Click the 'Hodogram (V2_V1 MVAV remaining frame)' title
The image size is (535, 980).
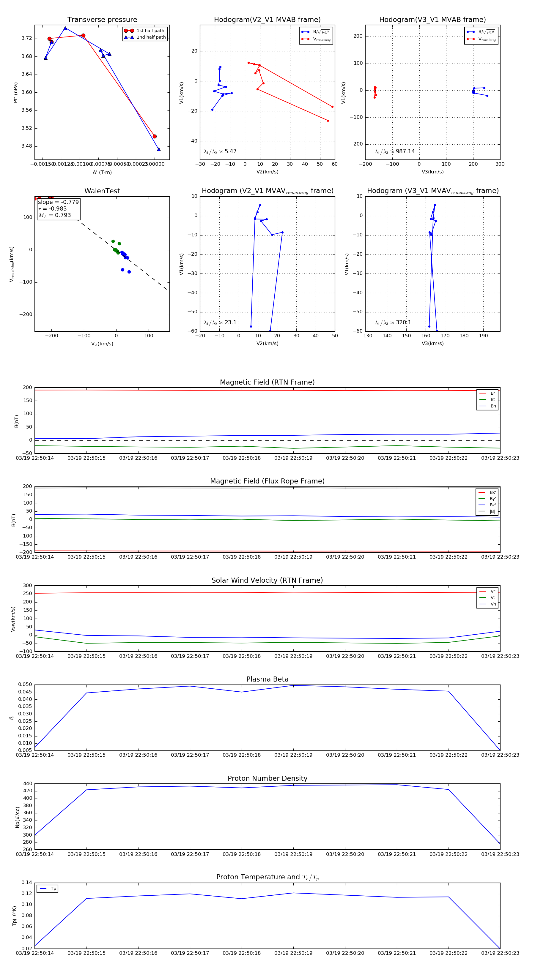pos(267,191)
